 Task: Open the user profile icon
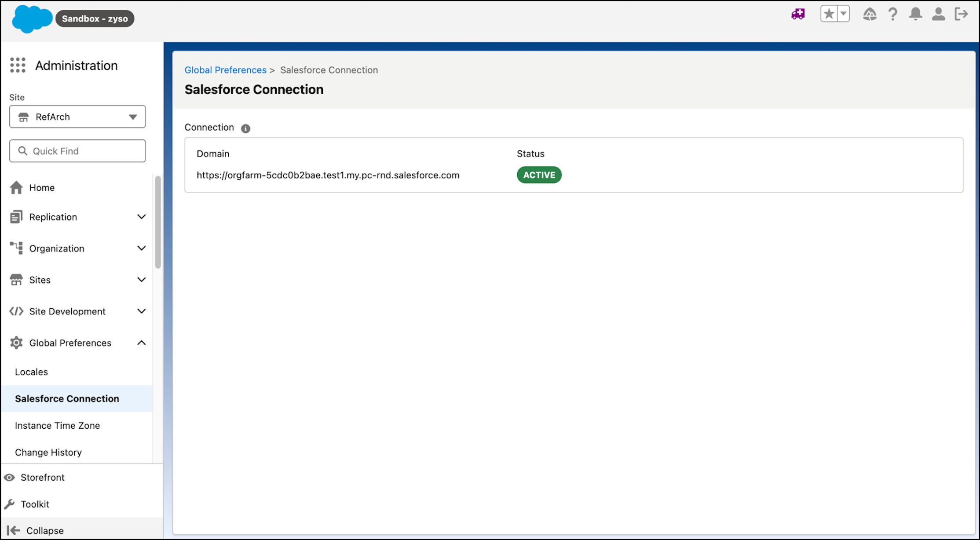[938, 14]
